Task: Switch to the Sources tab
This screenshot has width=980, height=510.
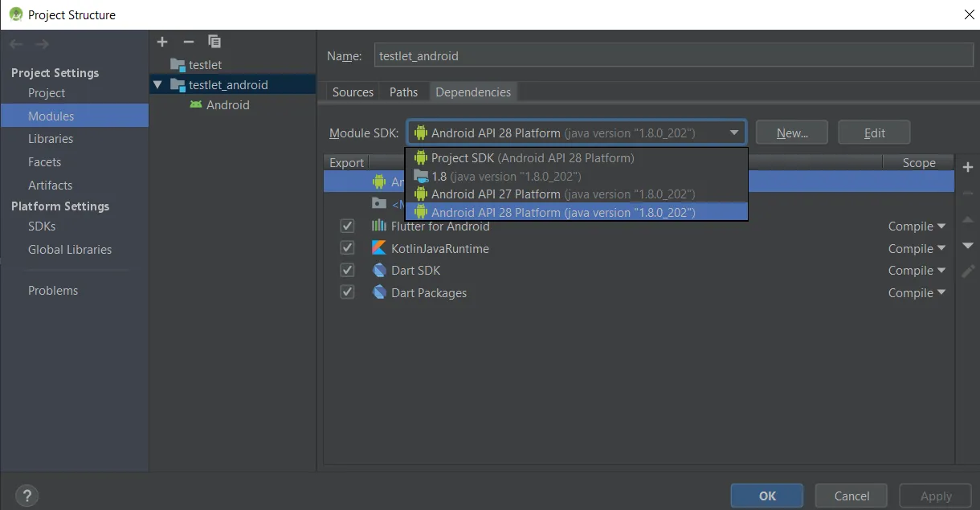Action: tap(353, 92)
